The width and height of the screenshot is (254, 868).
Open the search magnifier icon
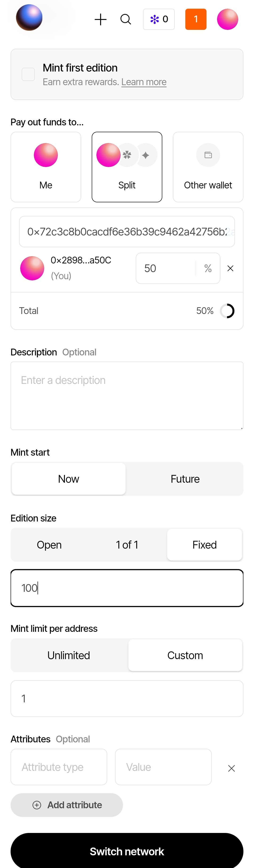coord(126,20)
